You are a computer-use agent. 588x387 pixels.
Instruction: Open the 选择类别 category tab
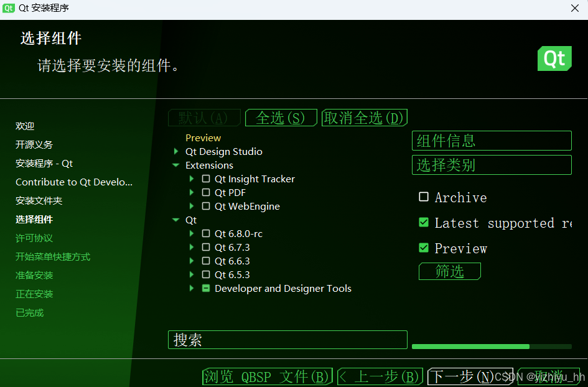click(492, 165)
